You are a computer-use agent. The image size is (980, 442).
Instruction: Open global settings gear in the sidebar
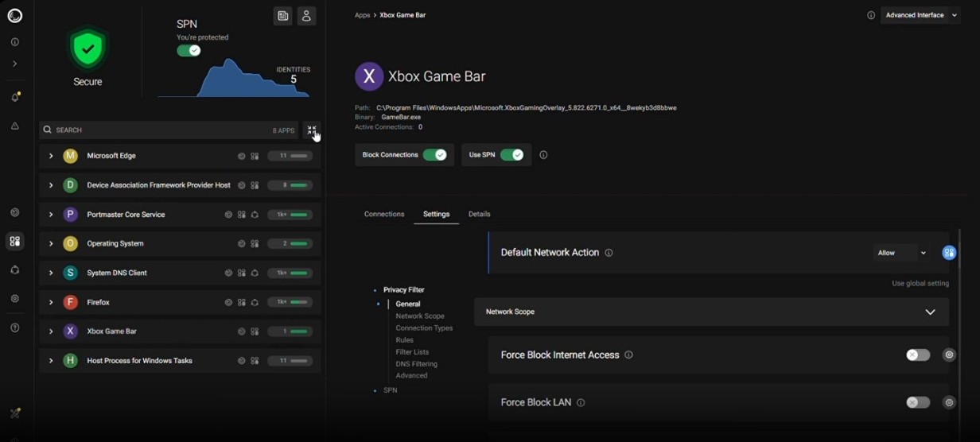pos(14,299)
